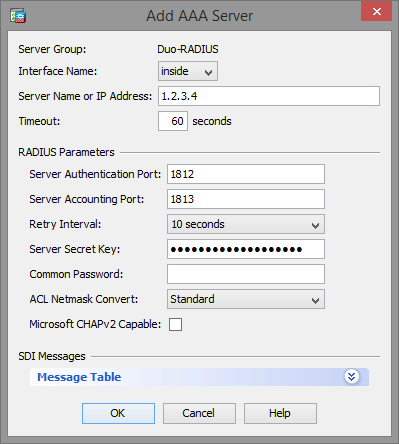The height and width of the screenshot is (444, 399).
Task: Click the RADIUS Parameters section label
Action: [66, 152]
